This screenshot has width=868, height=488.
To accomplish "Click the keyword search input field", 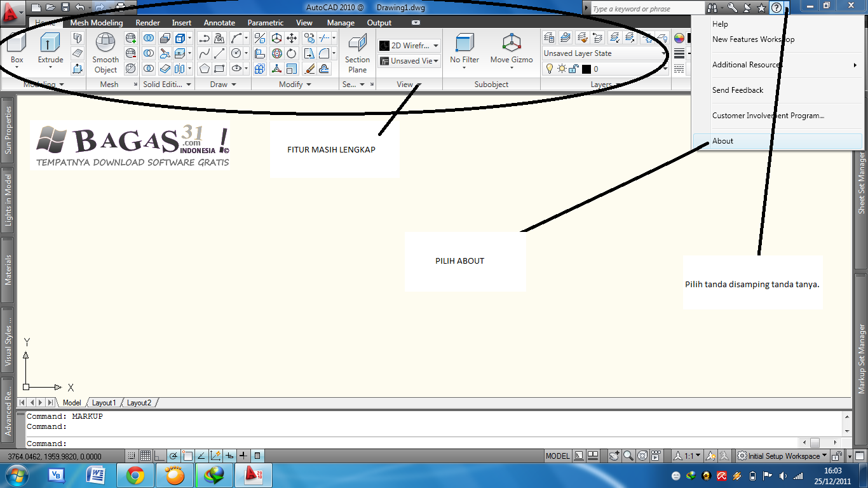I will click(647, 9).
